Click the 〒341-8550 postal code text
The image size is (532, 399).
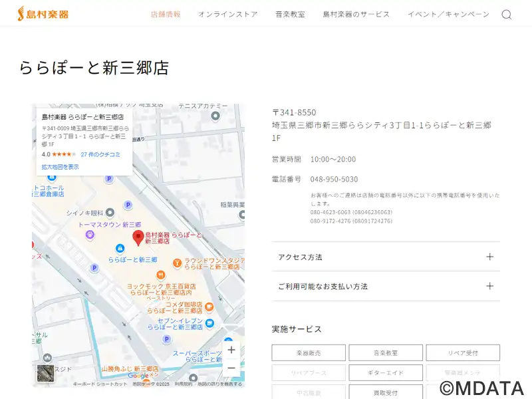[294, 112]
